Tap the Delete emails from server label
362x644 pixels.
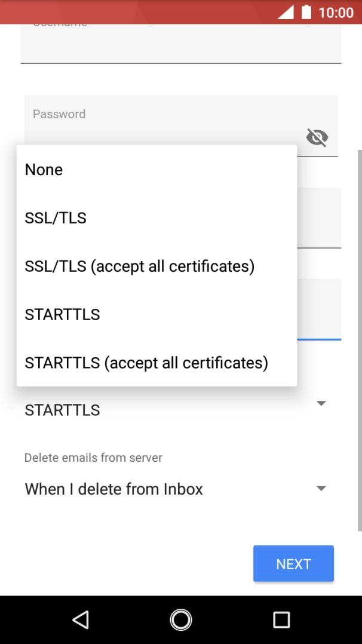click(x=93, y=458)
